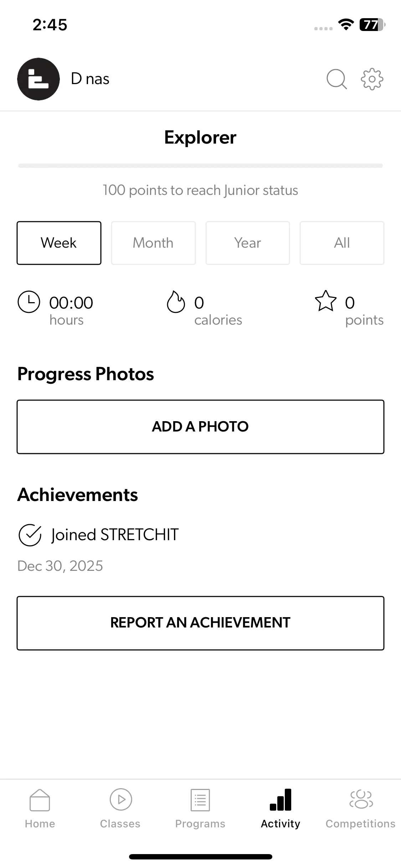Tap the star points icon
Image resolution: width=401 pixels, height=868 pixels.
coord(325,301)
